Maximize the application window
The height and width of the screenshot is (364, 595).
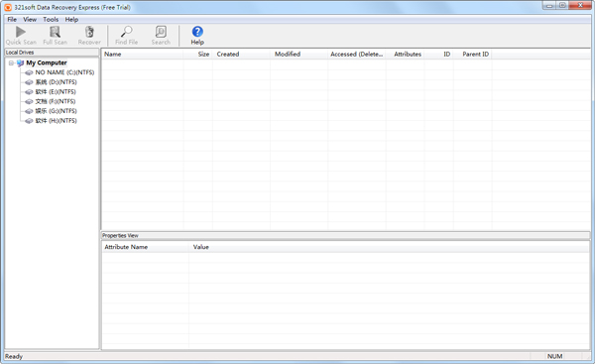tap(562, 5)
